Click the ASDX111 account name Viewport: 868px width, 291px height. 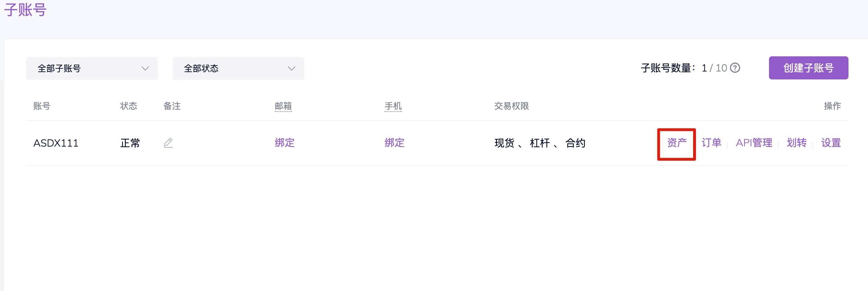coord(56,143)
